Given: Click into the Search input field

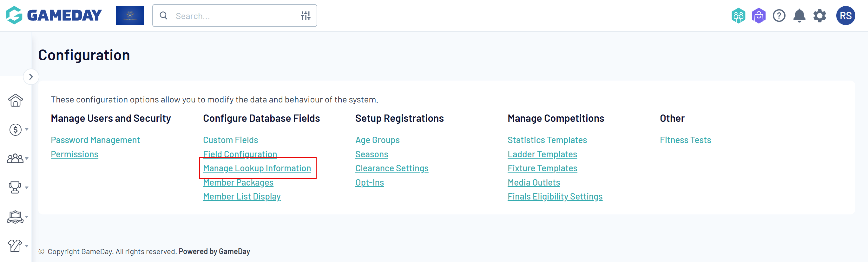Looking at the screenshot, I should tap(233, 16).
